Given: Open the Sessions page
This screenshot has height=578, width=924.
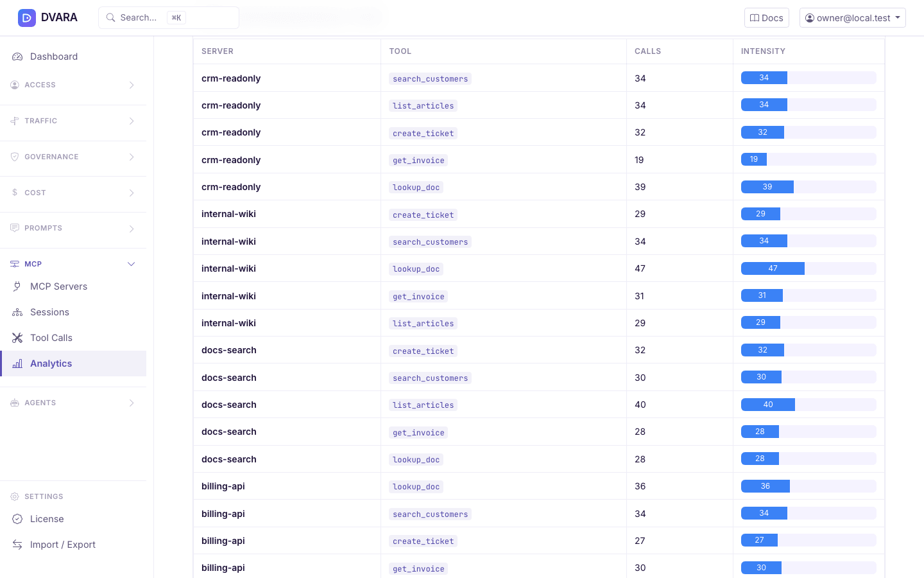Looking at the screenshot, I should click(73, 312).
